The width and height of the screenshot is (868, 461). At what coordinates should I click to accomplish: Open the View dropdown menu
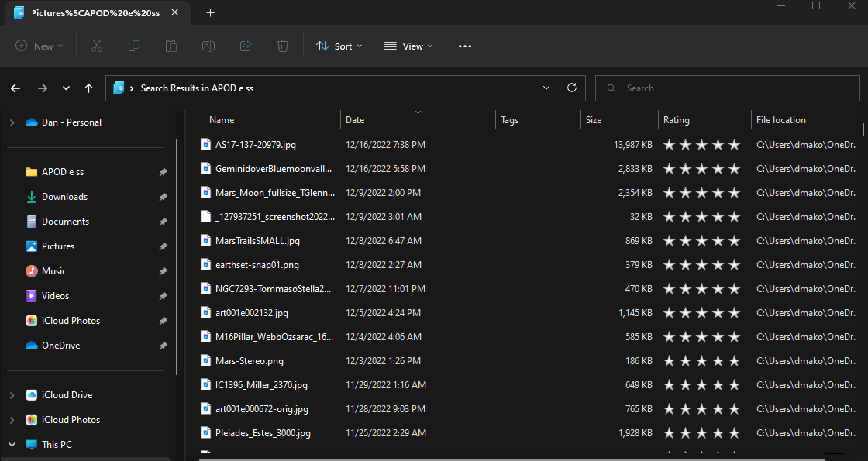pyautogui.click(x=408, y=46)
